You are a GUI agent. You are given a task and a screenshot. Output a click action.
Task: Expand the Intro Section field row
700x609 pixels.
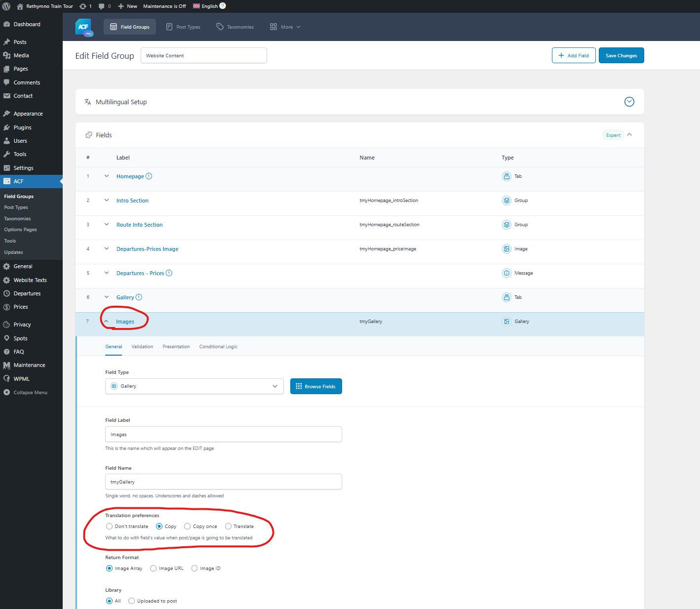click(x=107, y=200)
